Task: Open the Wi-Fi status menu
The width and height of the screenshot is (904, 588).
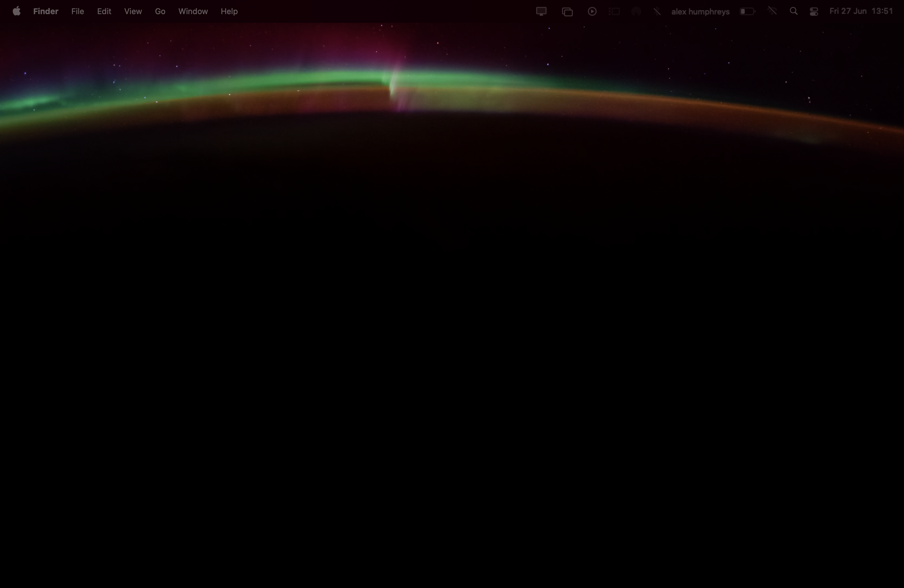Action: pyautogui.click(x=772, y=11)
